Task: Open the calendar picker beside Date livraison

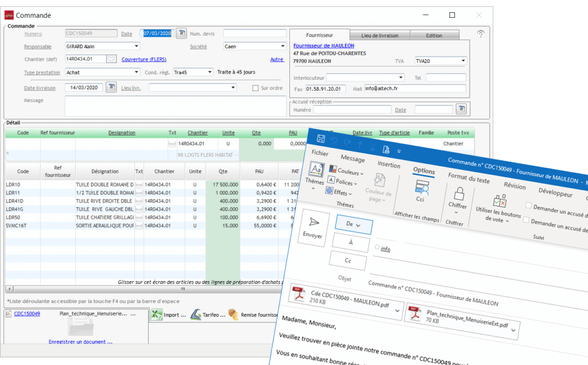Action: pyautogui.click(x=111, y=87)
